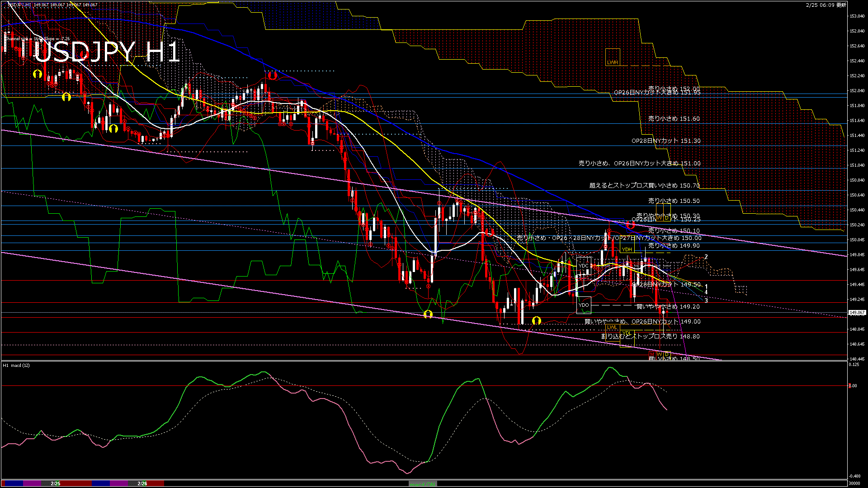Viewport: 868px width, 488px height.
Task: Select 買いやや小さめ、OP26日NYカット 149.00 label
Action: [642, 322]
